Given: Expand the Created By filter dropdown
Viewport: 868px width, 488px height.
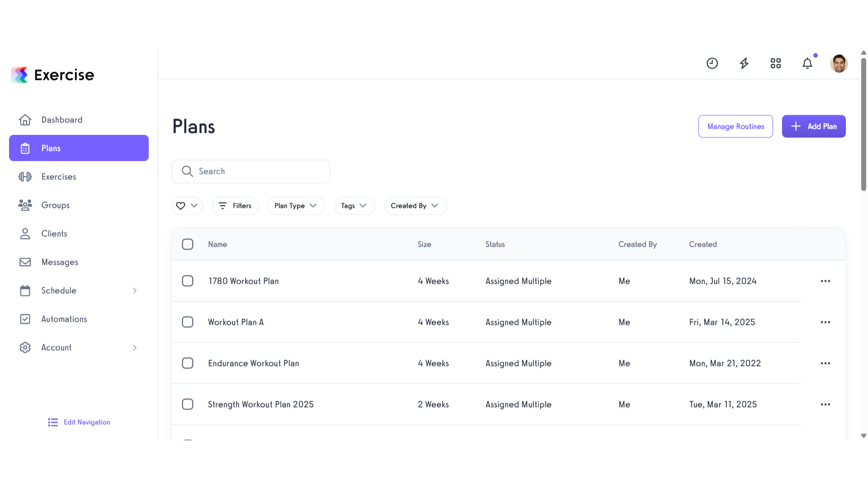Looking at the screenshot, I should tap(415, 206).
